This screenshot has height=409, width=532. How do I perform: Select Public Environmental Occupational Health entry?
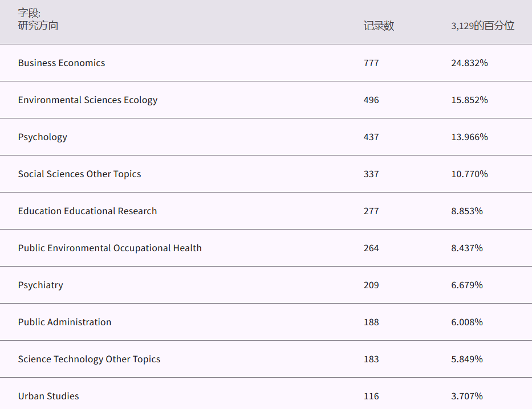click(109, 248)
